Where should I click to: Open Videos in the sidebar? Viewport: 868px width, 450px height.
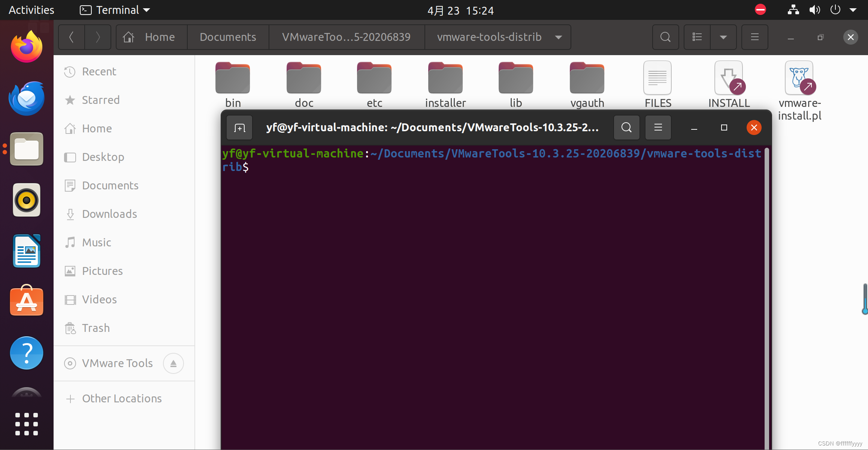pos(124,300)
